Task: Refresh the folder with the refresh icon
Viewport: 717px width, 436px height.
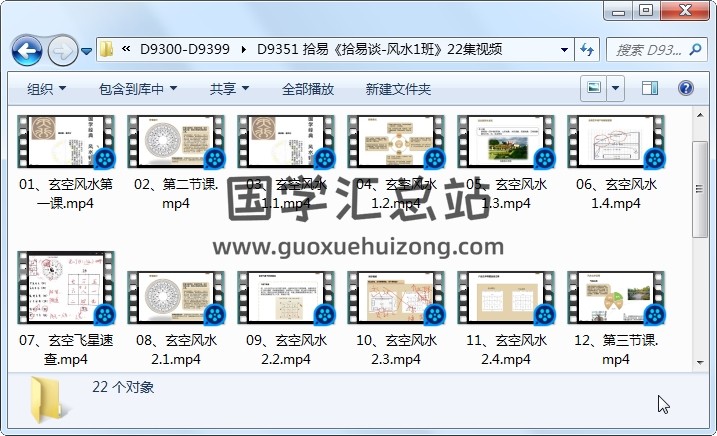Action: pyautogui.click(x=587, y=49)
